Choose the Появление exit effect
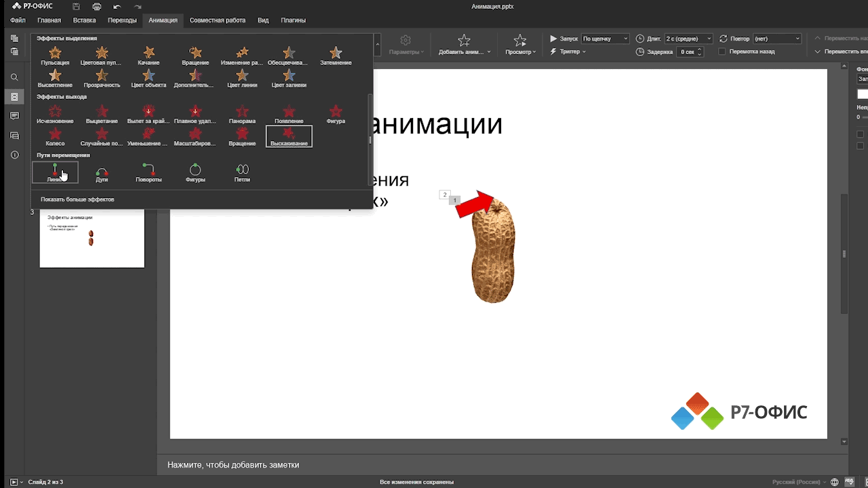The height and width of the screenshot is (488, 868). point(289,114)
